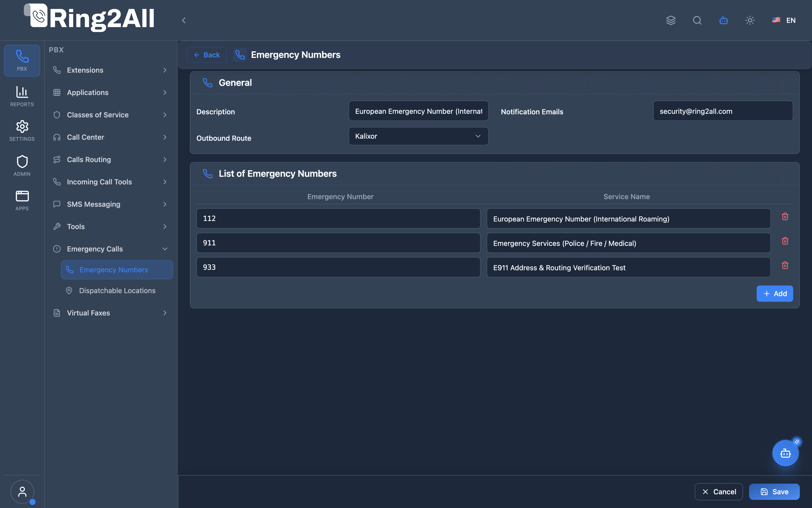Add a new emergency number
The image size is (812, 508).
(x=775, y=294)
